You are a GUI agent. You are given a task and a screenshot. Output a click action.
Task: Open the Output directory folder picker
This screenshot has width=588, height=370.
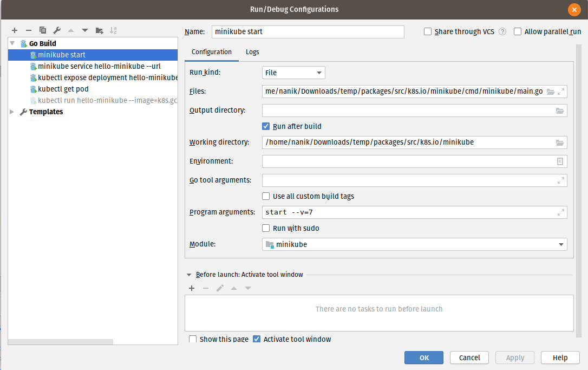(x=560, y=111)
